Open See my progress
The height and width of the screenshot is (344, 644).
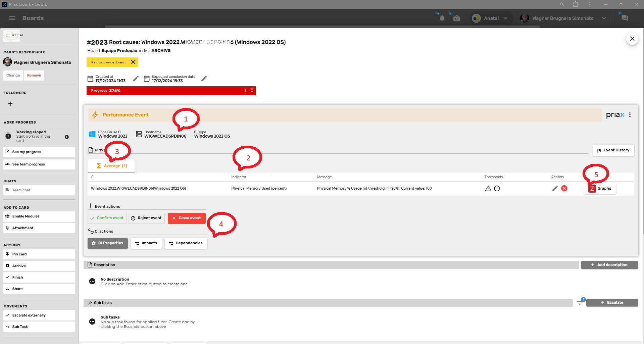coord(39,152)
